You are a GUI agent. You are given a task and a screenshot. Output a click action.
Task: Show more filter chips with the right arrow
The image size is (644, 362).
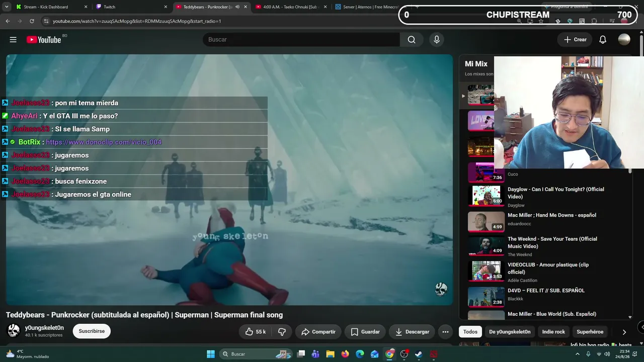624,332
